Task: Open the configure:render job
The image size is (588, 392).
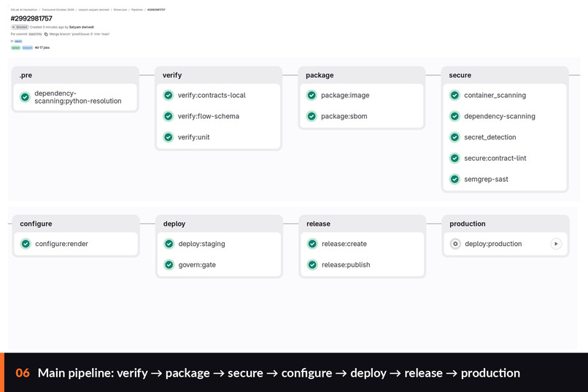Action: coord(61,244)
